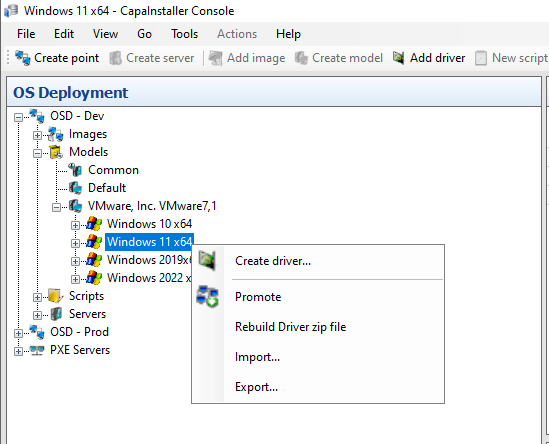The width and height of the screenshot is (549, 444).
Task: Click the Add driver toolbar icon
Action: [398, 58]
